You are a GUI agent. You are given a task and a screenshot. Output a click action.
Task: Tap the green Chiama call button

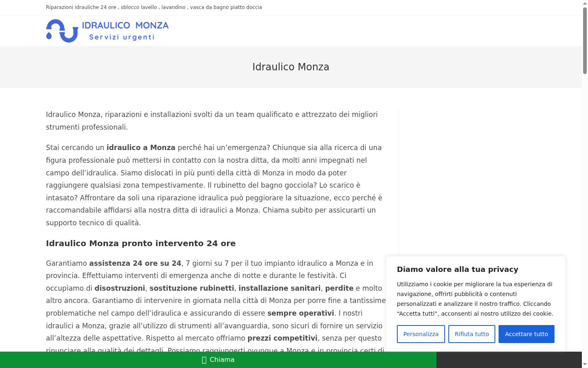point(218,360)
